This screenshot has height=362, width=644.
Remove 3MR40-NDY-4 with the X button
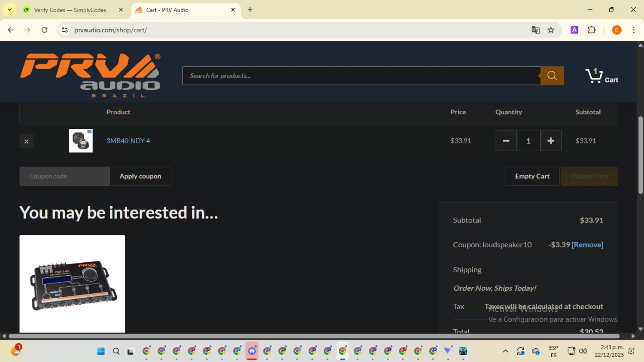tap(27, 141)
